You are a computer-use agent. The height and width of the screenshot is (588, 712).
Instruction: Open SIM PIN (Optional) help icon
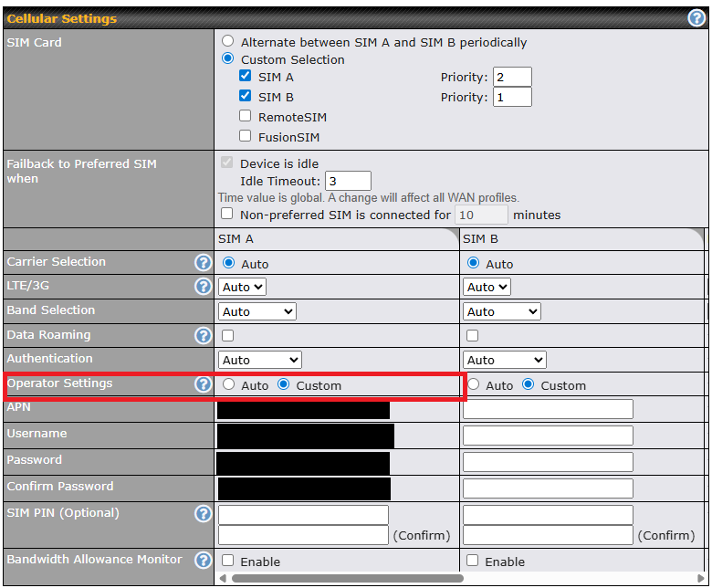pos(203,514)
